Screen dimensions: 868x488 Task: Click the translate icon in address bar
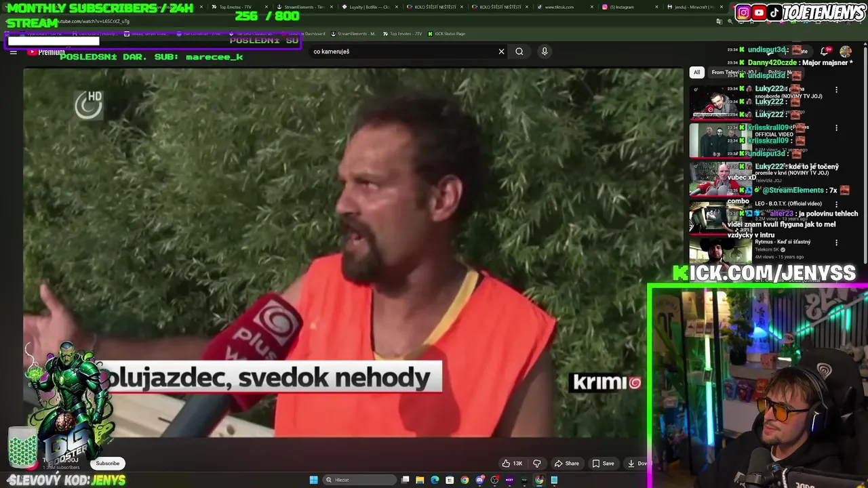(719, 21)
